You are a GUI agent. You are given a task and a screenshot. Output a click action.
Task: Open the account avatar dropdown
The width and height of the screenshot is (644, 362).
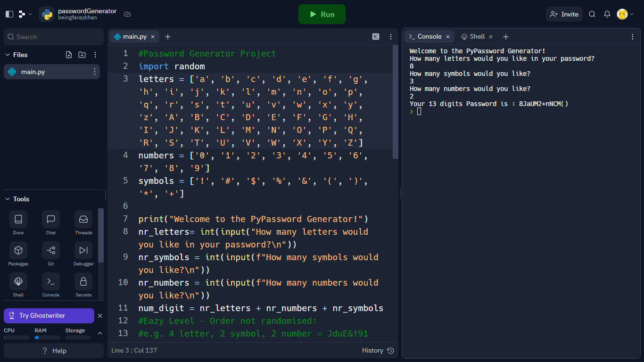pyautogui.click(x=625, y=14)
